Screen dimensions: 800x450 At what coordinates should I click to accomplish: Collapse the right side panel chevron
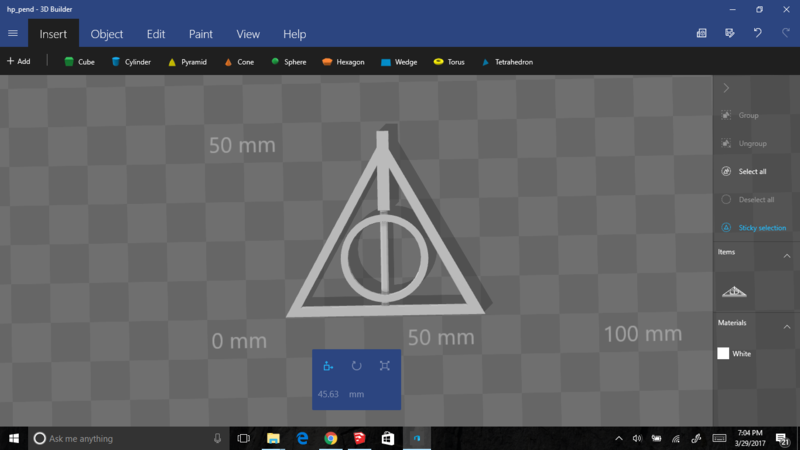pyautogui.click(x=726, y=88)
